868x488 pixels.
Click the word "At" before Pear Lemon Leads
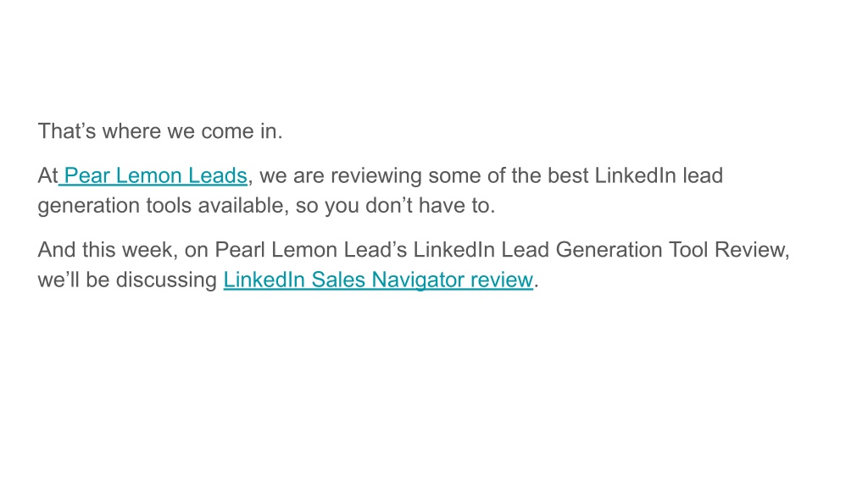(47, 175)
